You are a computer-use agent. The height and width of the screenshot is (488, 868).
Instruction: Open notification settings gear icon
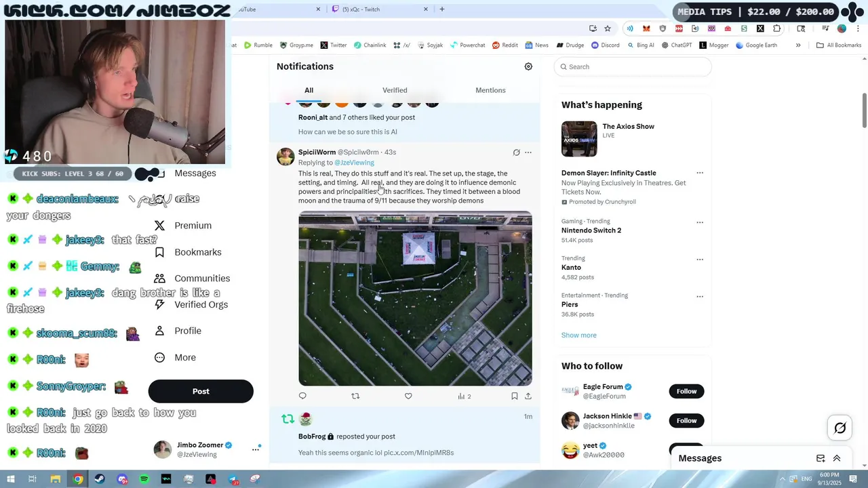(528, 66)
